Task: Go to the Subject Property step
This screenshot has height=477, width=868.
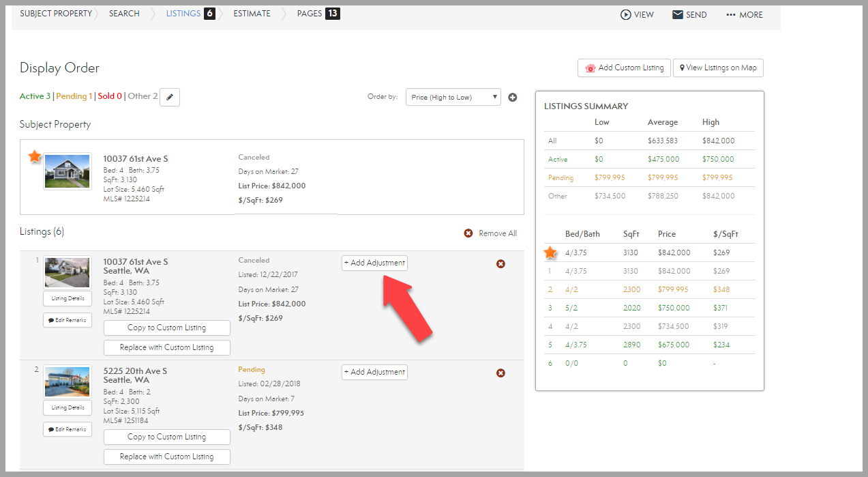Action: [56, 14]
